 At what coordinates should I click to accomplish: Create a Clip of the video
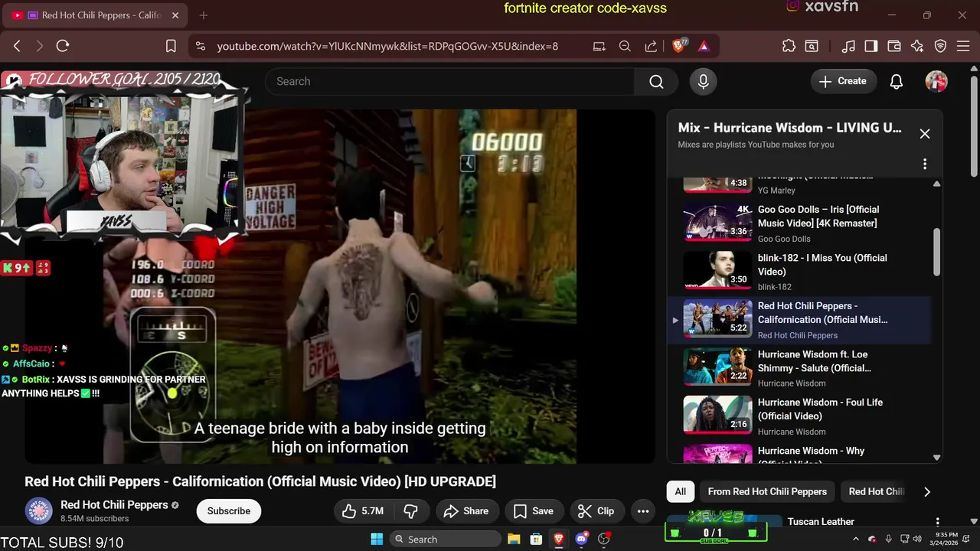pos(596,510)
